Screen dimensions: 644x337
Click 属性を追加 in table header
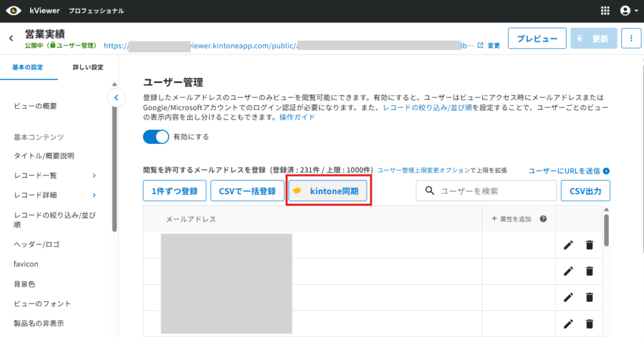pos(511,219)
